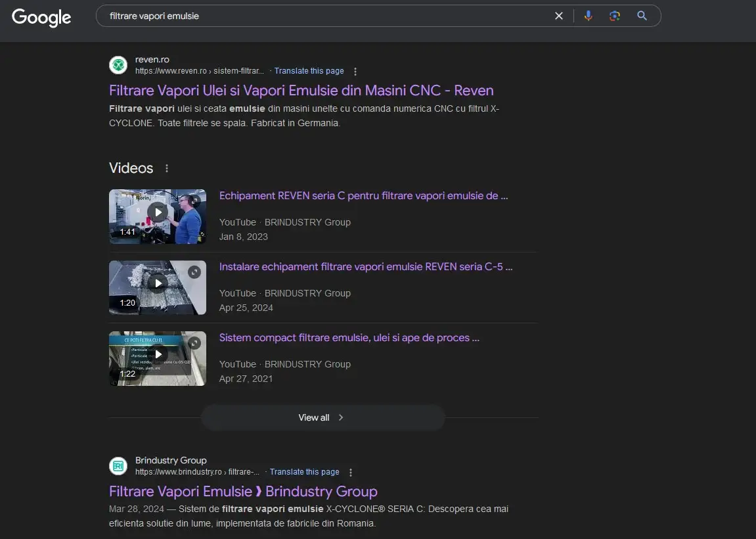
Task: Click View all videos button
Action: 322,417
